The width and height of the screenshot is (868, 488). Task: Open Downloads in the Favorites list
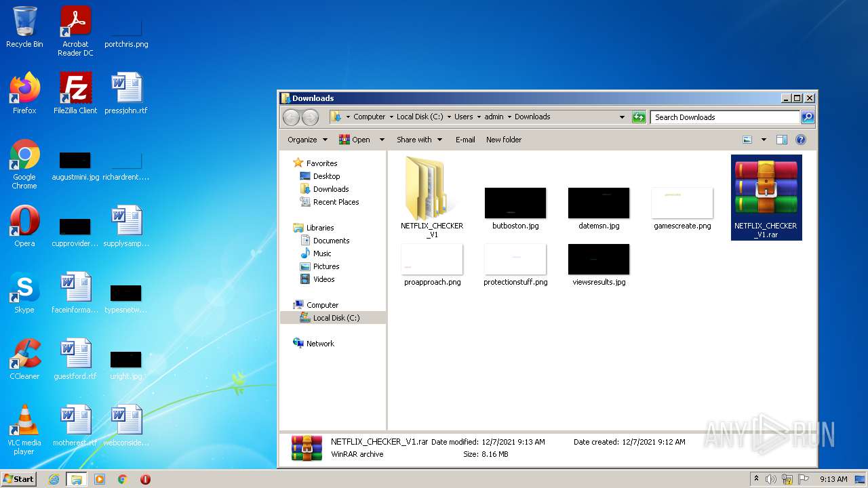click(x=331, y=189)
